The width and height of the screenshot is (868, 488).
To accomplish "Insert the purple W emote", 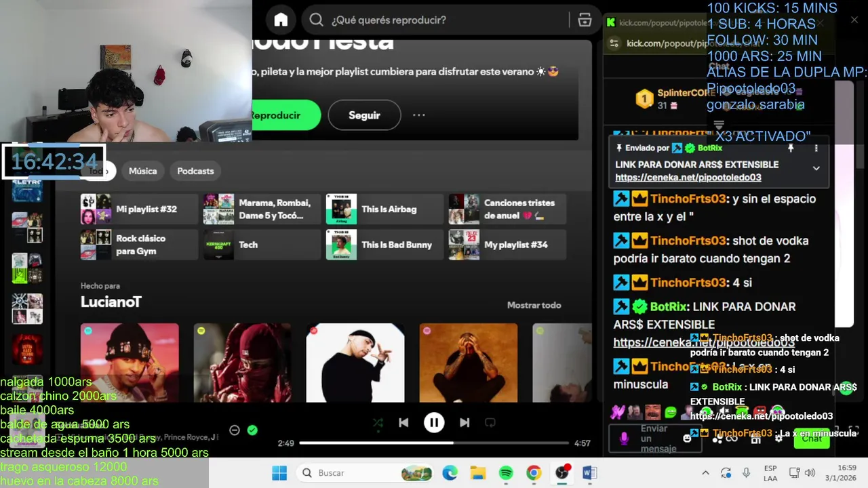I will click(616, 411).
